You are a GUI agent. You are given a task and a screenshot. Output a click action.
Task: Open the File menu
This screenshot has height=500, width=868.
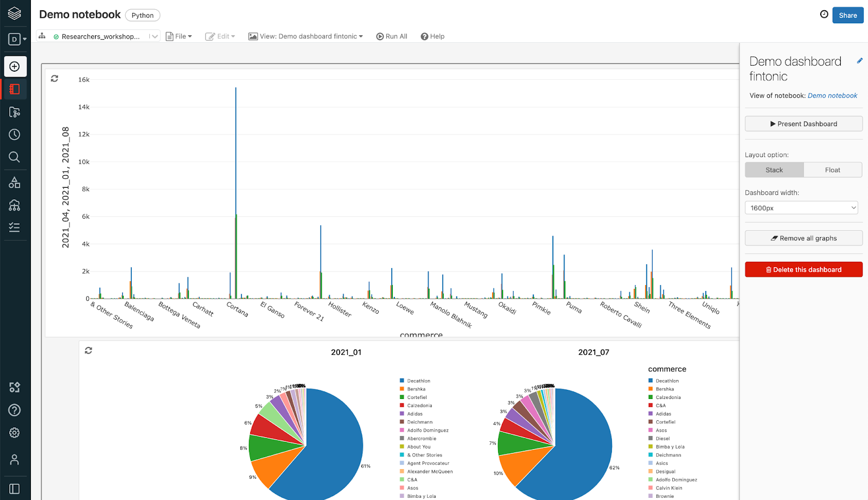click(x=179, y=36)
